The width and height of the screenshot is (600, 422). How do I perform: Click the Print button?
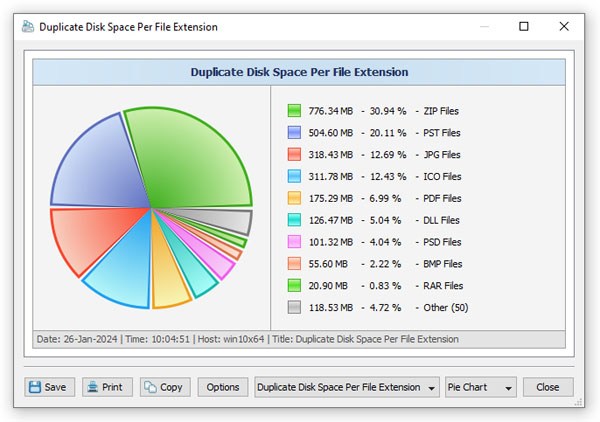[x=107, y=387]
